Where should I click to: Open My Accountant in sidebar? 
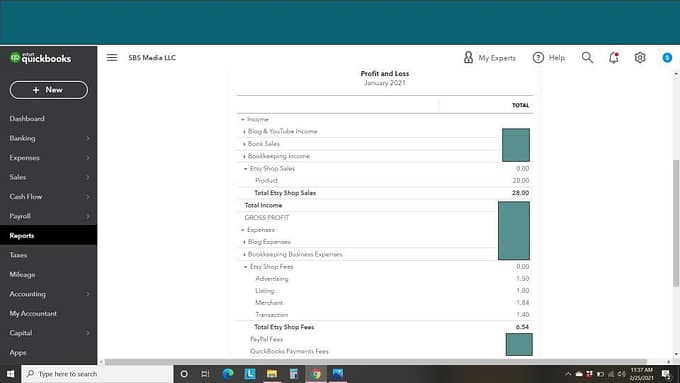point(33,313)
